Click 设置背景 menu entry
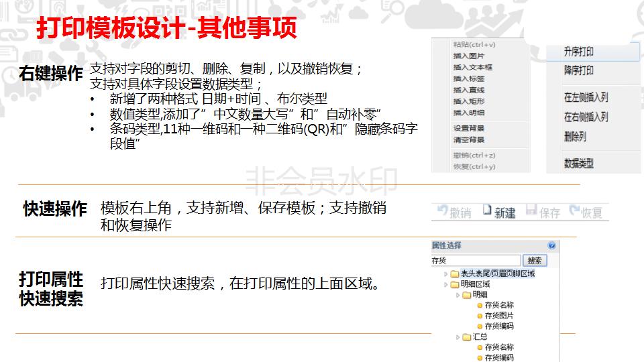644x362 pixels. pyautogui.click(x=469, y=128)
